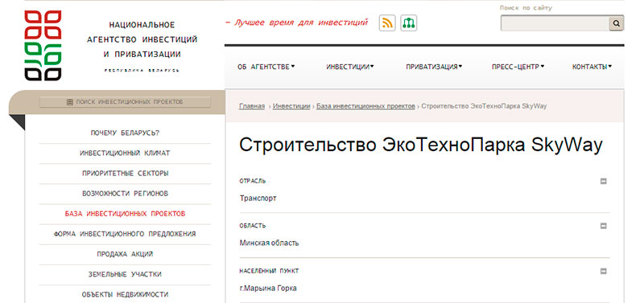Open the ПРЕСС-ЦЕНТР dropdown menu
The width and height of the screenshot is (644, 303).
(518, 67)
